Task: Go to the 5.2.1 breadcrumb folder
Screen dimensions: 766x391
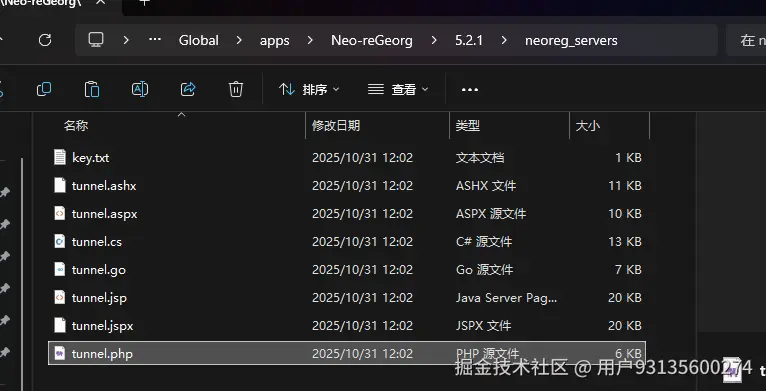Action: tap(469, 40)
